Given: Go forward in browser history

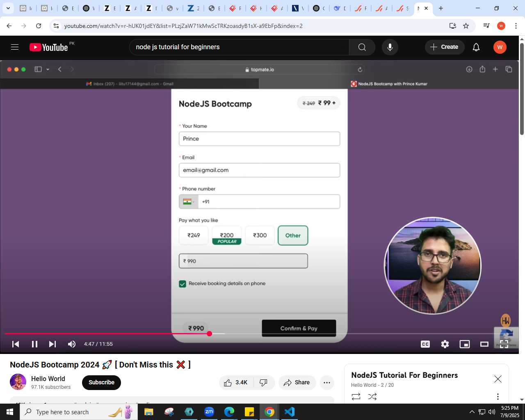Looking at the screenshot, I should [x=24, y=26].
